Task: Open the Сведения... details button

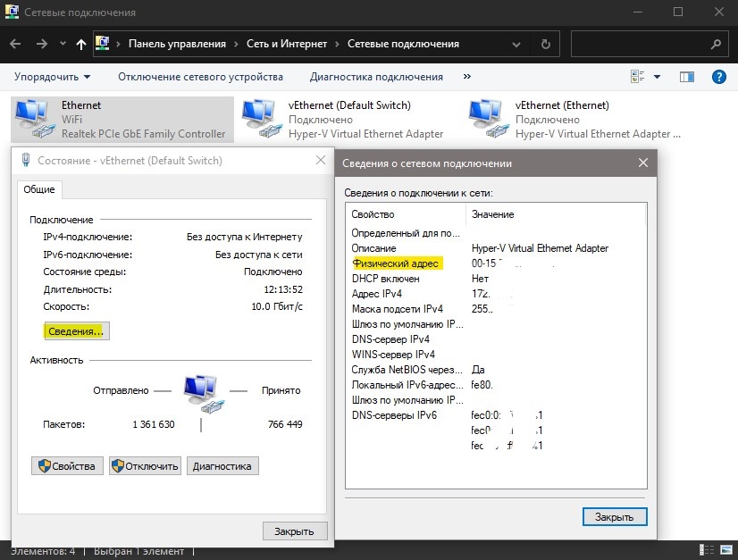Action: tap(76, 331)
